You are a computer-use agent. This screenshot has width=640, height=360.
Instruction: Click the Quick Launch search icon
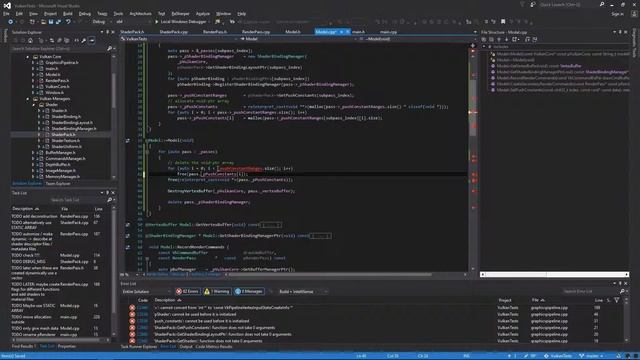point(602,4)
